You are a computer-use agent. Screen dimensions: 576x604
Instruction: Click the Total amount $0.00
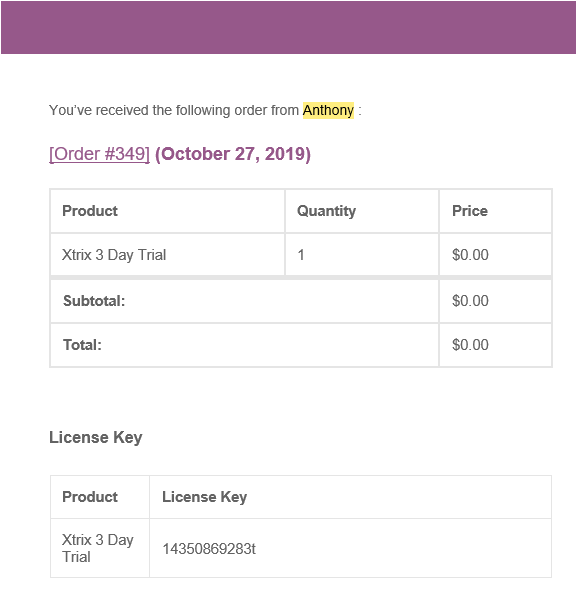(x=470, y=345)
